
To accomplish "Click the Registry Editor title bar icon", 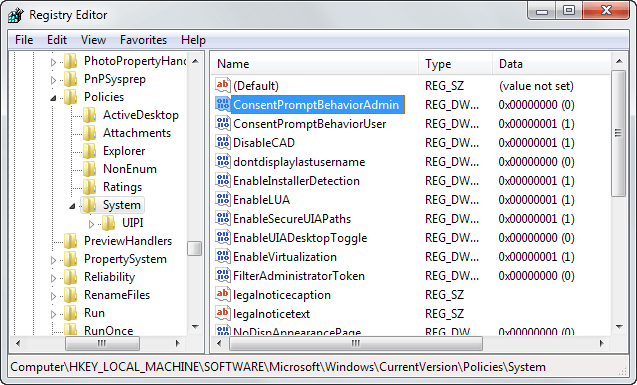I will click(16, 15).
